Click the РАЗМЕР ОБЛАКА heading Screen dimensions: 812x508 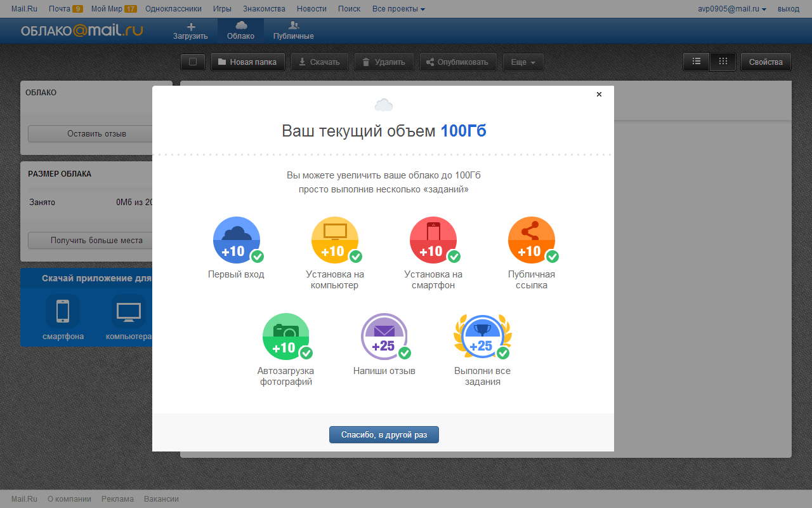coord(60,174)
